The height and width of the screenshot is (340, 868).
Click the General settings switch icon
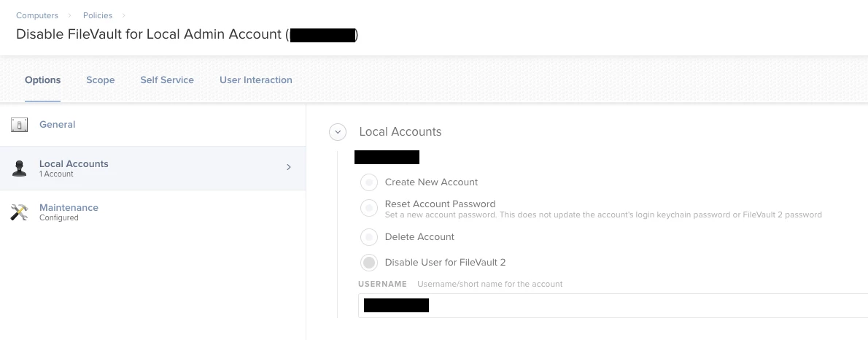[20, 125]
